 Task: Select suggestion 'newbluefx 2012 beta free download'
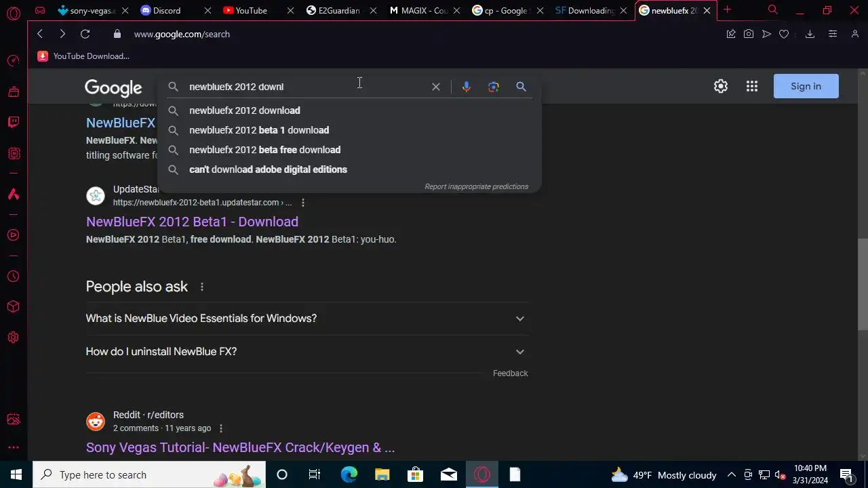[349, 150]
